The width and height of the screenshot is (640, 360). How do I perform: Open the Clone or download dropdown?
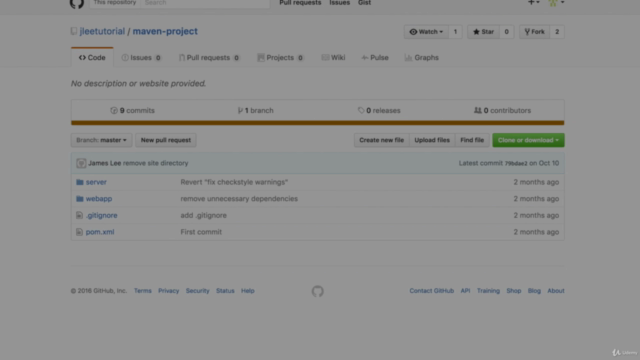tap(528, 140)
